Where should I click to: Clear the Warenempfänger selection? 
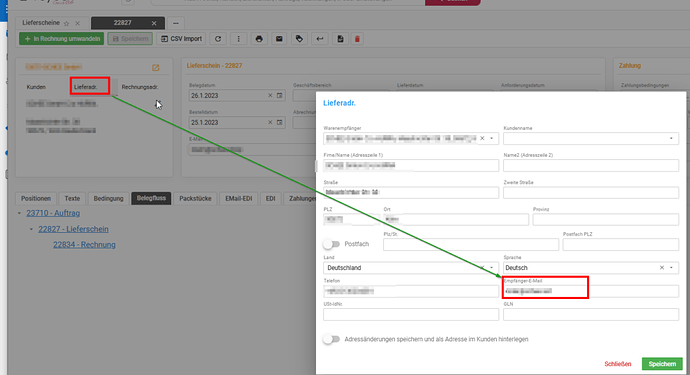tap(482, 138)
